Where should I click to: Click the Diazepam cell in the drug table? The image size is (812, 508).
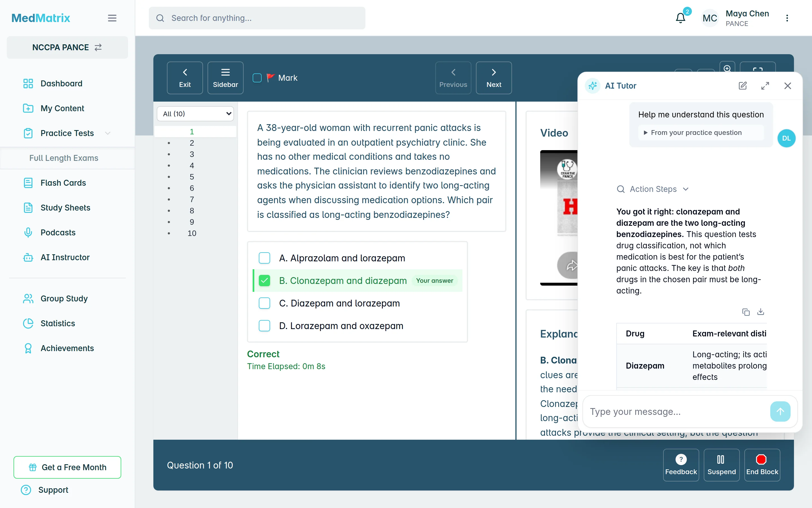(645, 366)
